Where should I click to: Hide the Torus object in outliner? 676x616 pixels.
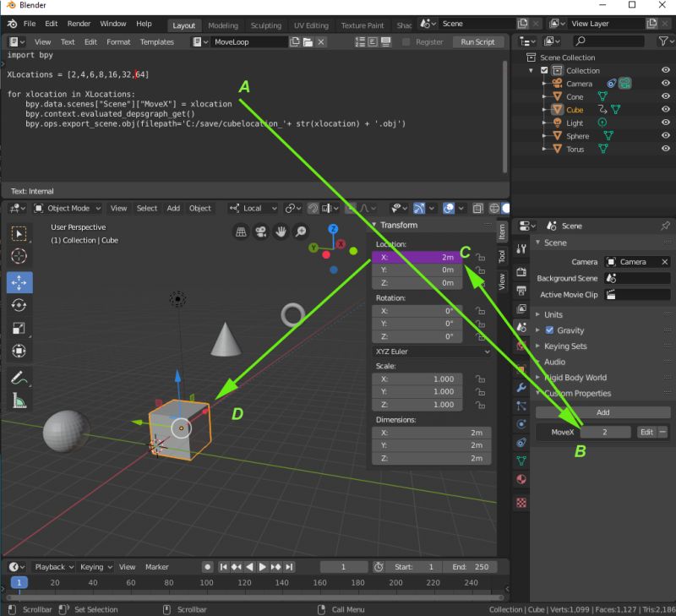(x=666, y=149)
